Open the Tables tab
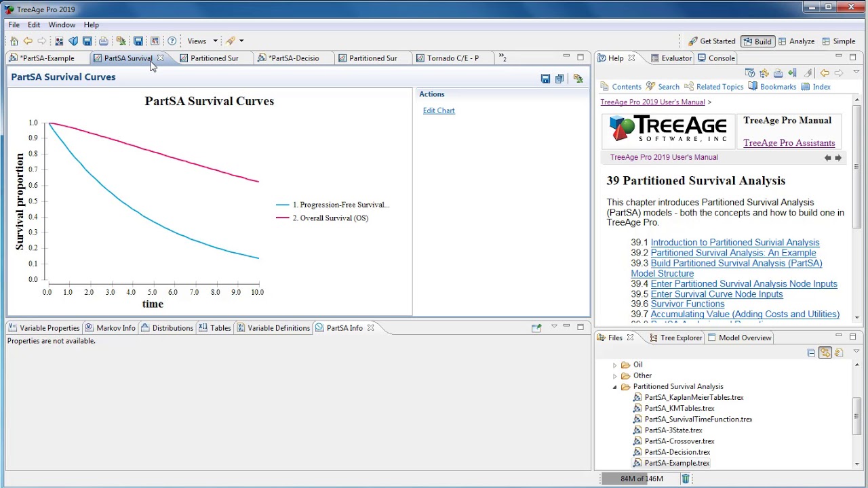868x488 pixels. point(214,328)
